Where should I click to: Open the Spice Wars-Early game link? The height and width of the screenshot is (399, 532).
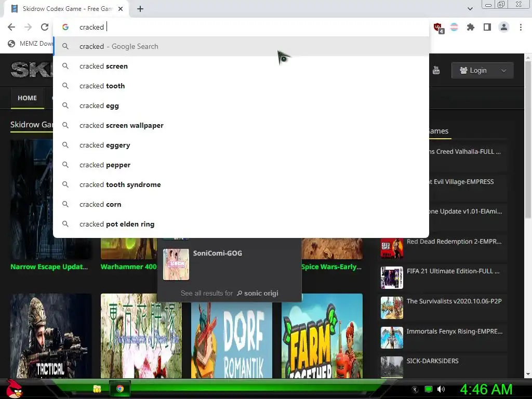[331, 267]
